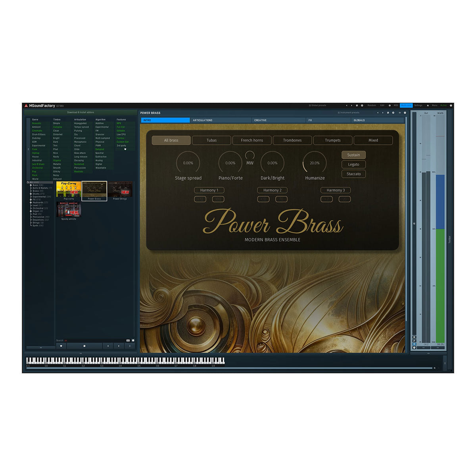Open Settings in the top bar
Image resolution: width=476 pixels, height=476 pixels.
pyautogui.click(x=418, y=106)
